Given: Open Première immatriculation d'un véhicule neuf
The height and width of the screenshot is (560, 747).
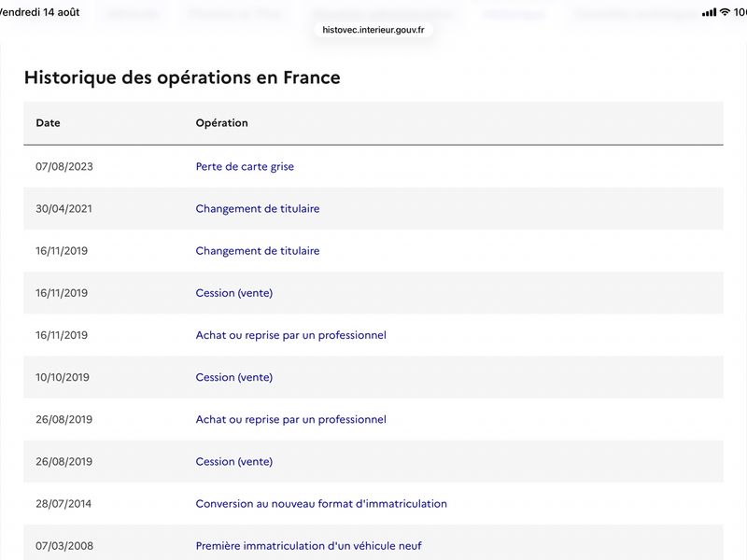Looking at the screenshot, I should click(309, 546).
